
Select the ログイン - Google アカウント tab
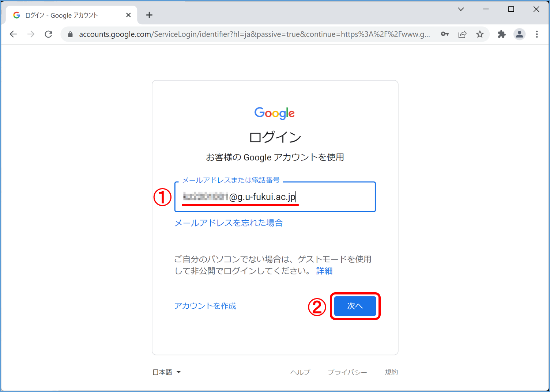pos(71,15)
